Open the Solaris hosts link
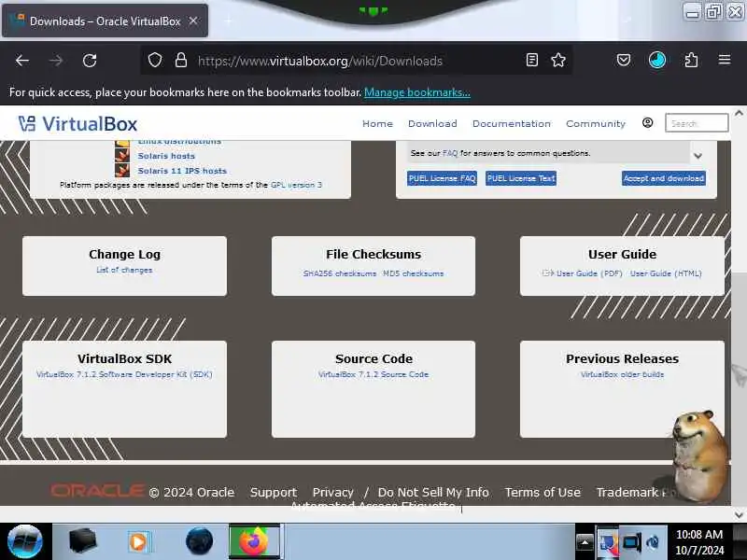Image resolution: width=747 pixels, height=560 pixels. [x=166, y=156]
